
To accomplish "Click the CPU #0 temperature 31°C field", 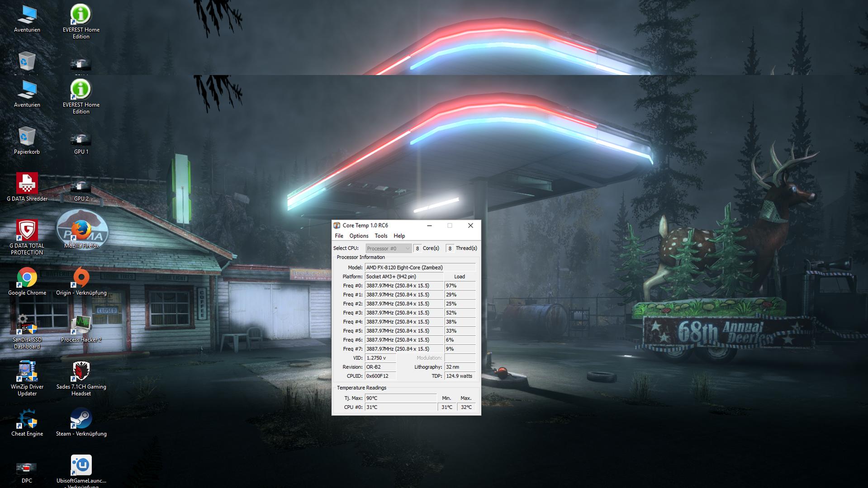I will pos(401,407).
